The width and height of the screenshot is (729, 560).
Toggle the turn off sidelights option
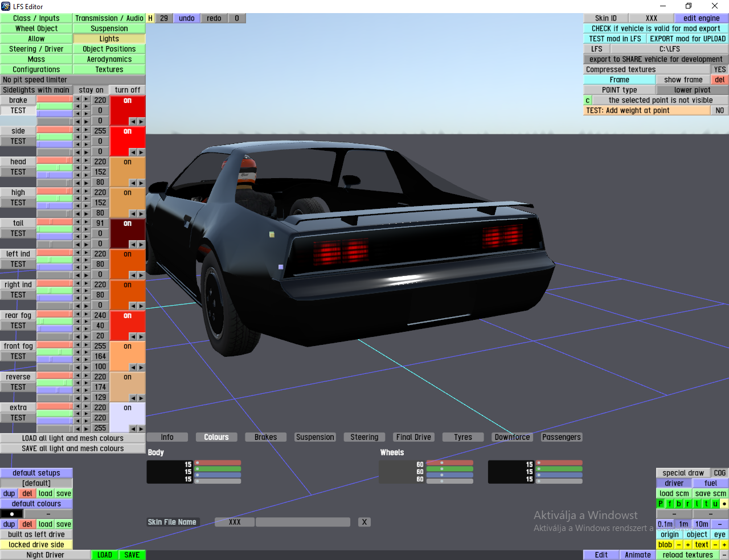coord(128,90)
